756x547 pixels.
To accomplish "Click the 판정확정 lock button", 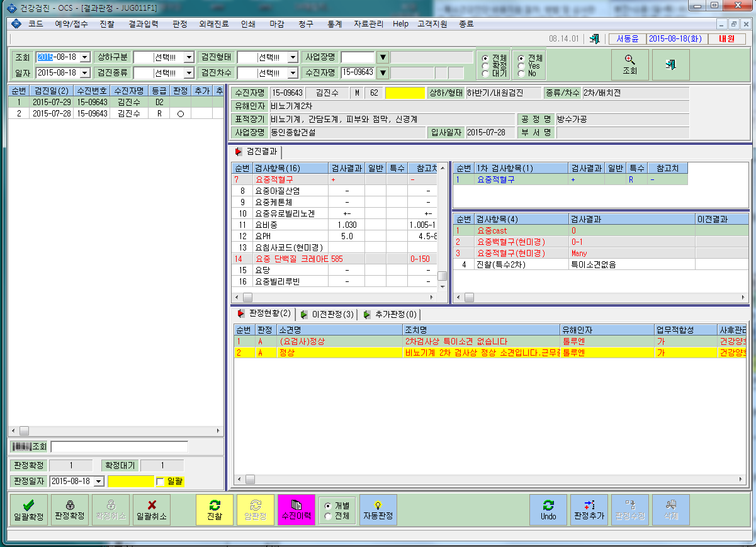I will 70,510.
